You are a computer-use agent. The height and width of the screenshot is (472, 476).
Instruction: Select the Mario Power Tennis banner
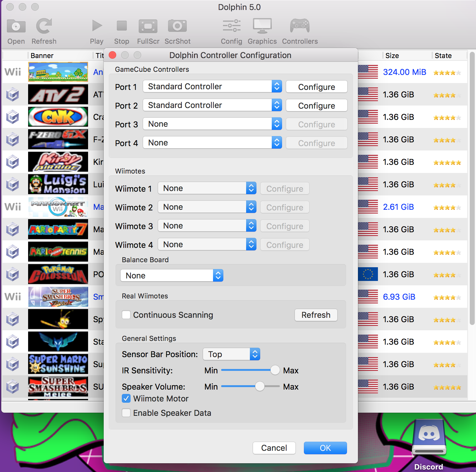point(58,252)
